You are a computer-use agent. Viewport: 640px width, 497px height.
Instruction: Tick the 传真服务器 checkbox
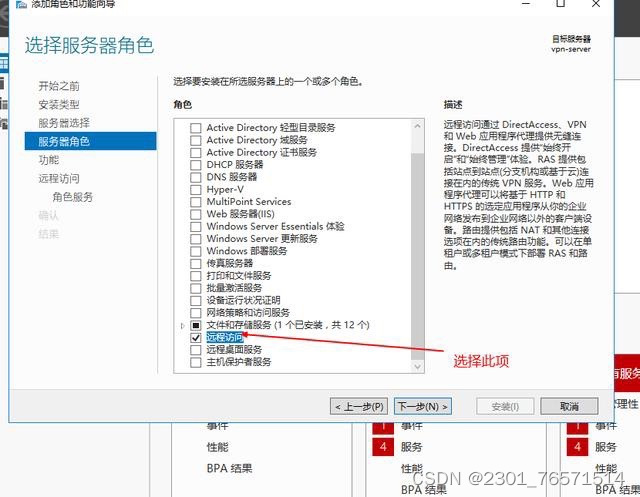[196, 264]
